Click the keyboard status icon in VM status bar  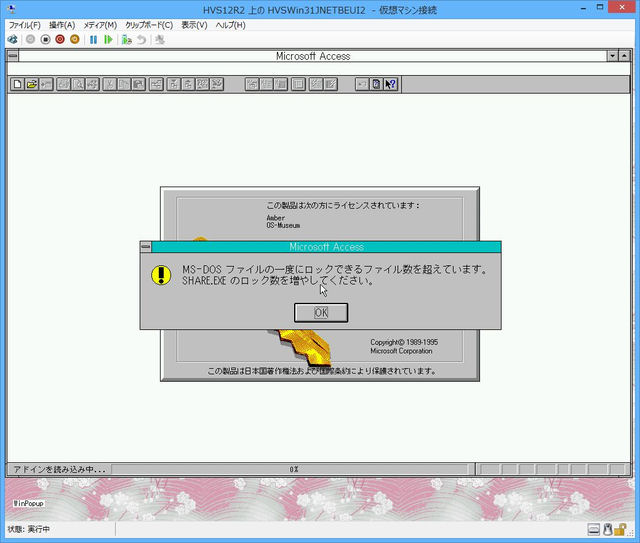(x=594, y=530)
